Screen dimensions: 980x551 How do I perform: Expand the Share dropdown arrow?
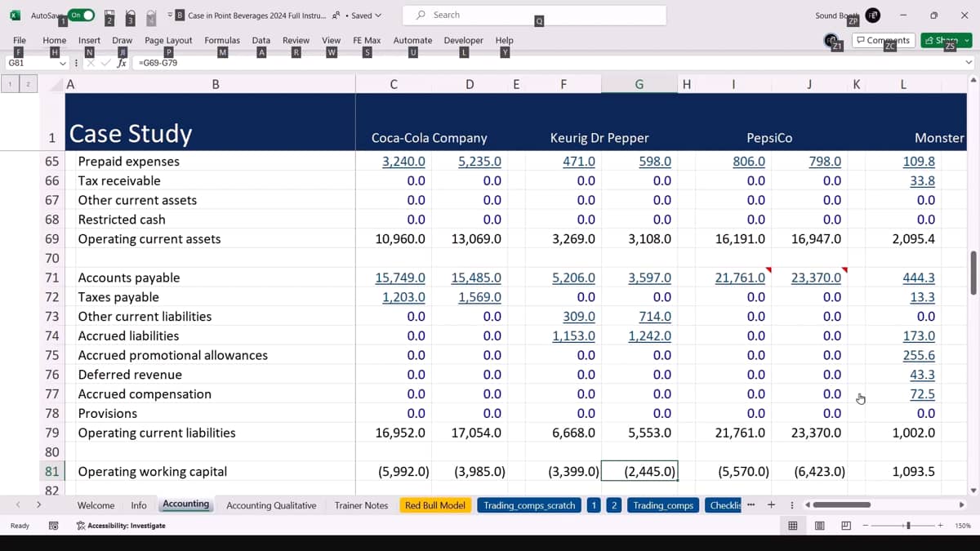tap(967, 40)
